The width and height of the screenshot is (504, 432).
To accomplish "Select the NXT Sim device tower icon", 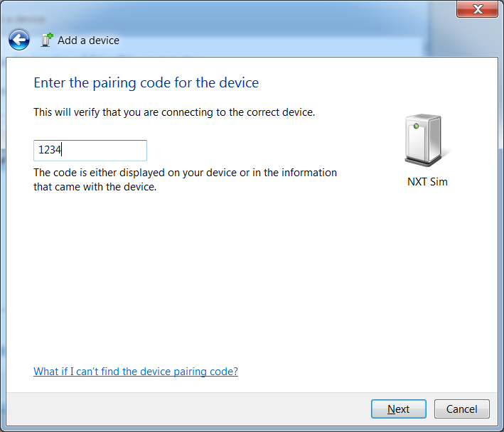I will [x=425, y=141].
